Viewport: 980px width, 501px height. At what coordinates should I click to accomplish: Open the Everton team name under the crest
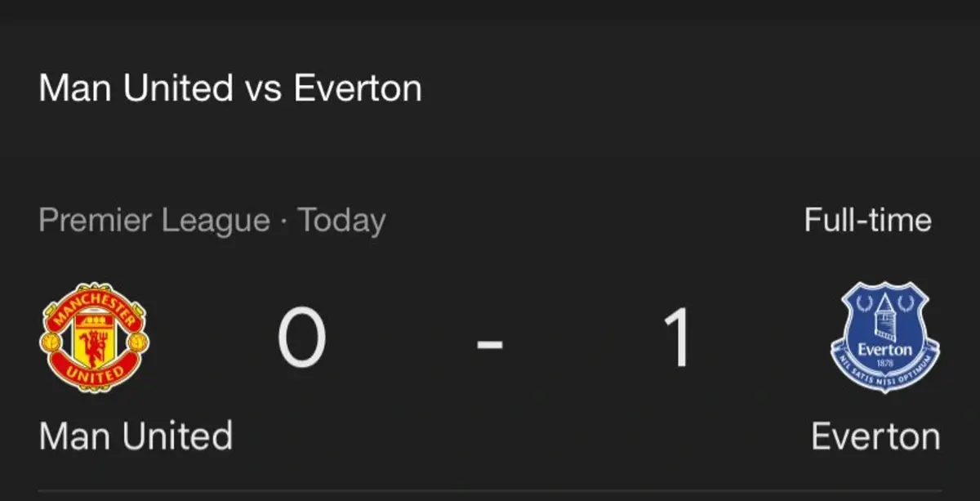pyautogui.click(x=875, y=436)
